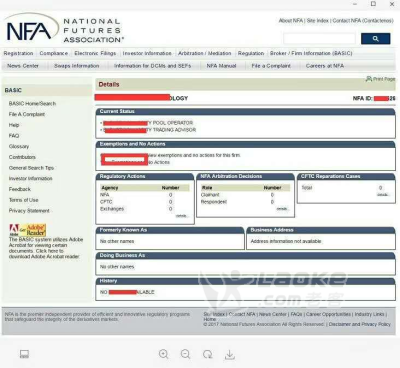Zoom in with the plus magnifier icon
Image resolution: width=400 pixels, height=368 pixels.
[x=164, y=354]
